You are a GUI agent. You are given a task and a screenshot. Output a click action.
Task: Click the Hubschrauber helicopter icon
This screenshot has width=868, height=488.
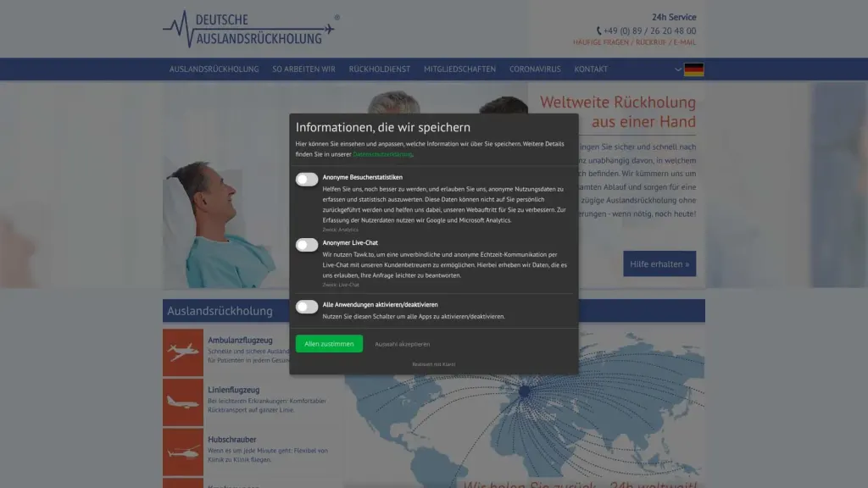(183, 452)
